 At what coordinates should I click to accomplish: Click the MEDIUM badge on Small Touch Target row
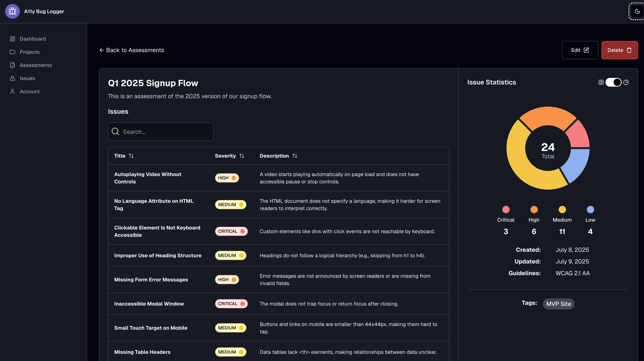(x=231, y=328)
